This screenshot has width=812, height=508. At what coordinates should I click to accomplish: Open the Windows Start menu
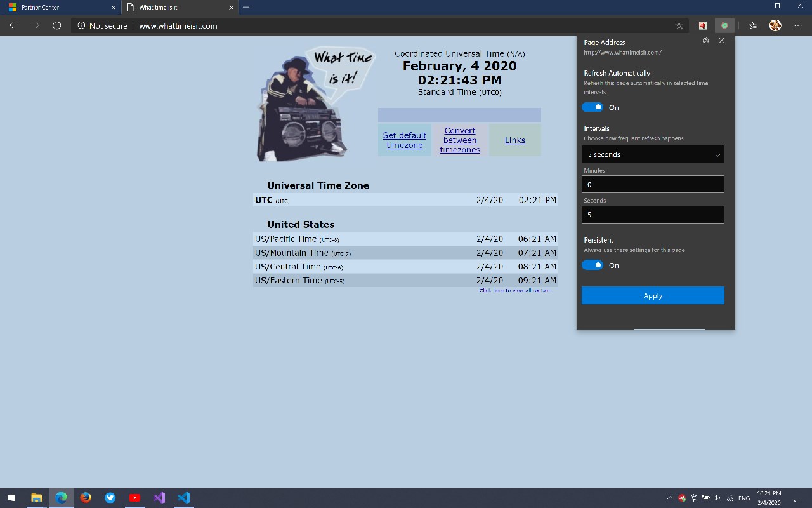(x=11, y=498)
